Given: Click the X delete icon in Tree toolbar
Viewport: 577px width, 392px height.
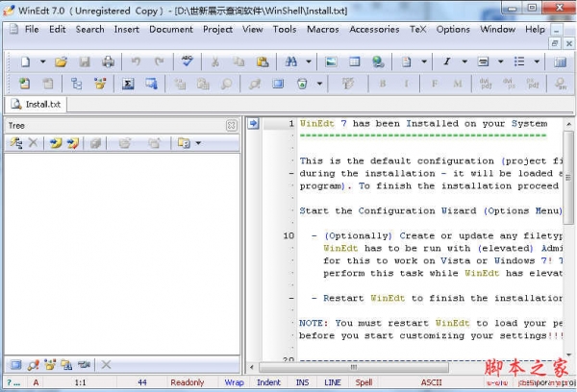Looking at the screenshot, I should pos(33,143).
